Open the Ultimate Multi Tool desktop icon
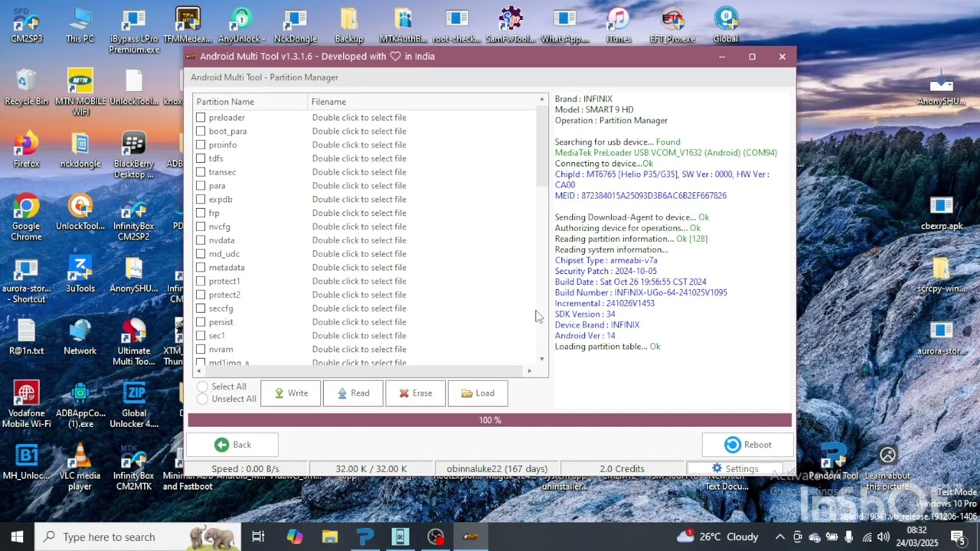 (x=134, y=343)
